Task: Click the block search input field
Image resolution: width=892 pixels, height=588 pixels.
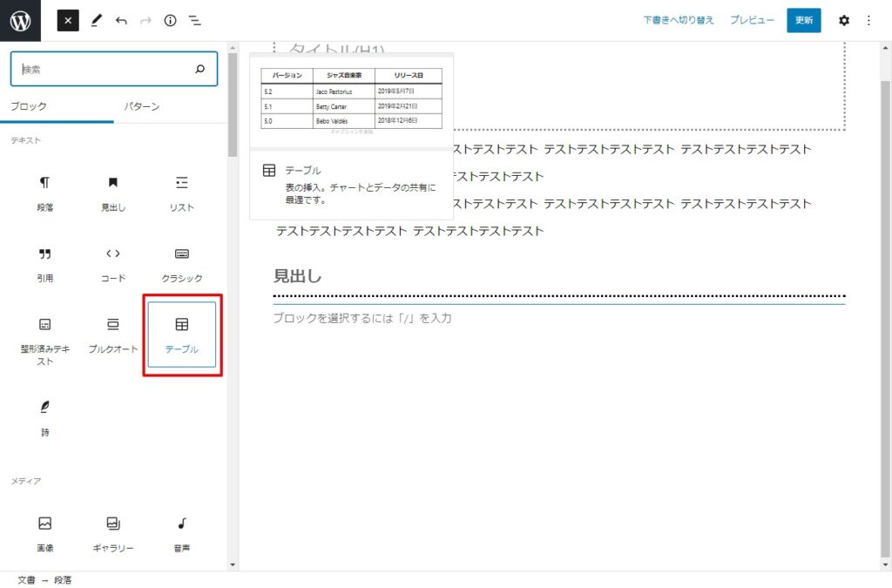Action: point(105,69)
